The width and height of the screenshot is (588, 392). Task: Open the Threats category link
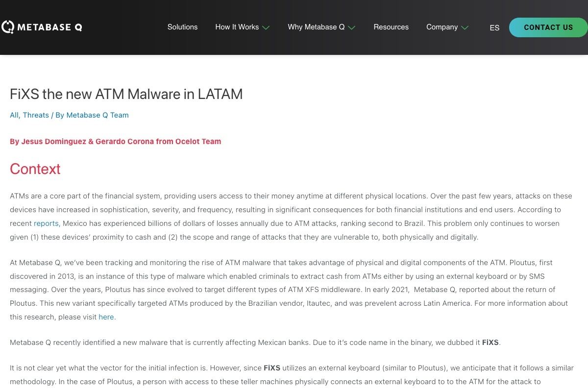point(36,115)
